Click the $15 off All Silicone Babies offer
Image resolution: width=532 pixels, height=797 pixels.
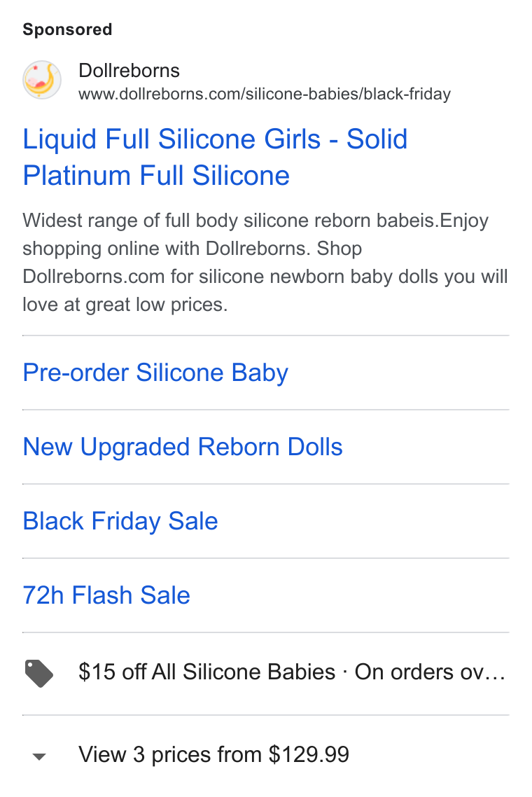click(x=206, y=672)
